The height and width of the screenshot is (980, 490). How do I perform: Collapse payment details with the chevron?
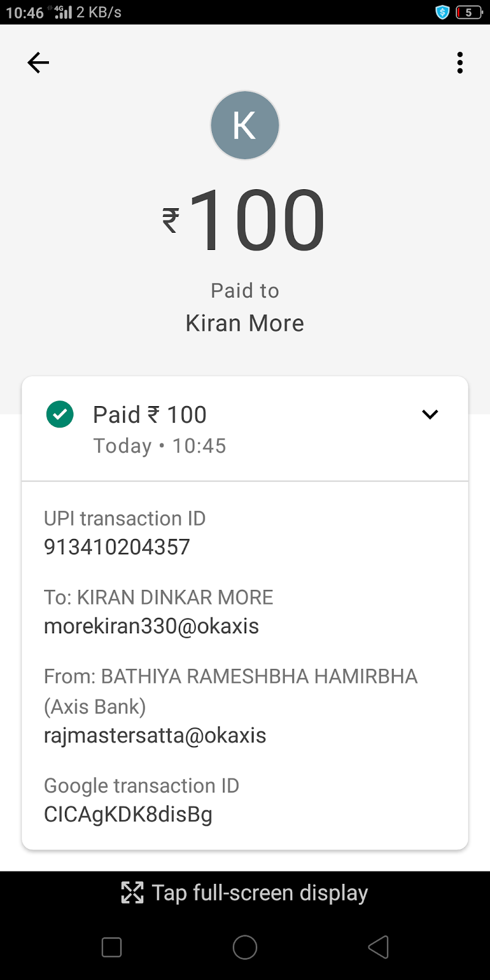click(430, 415)
